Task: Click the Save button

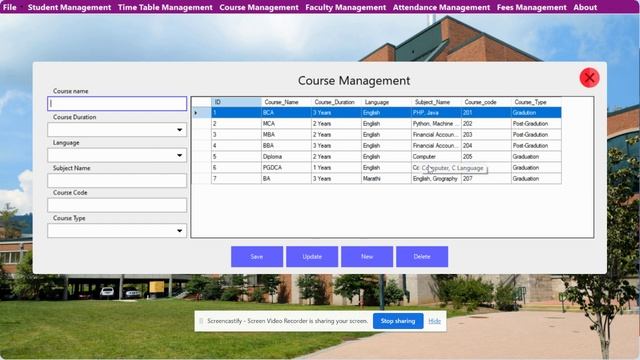Action: (257, 256)
